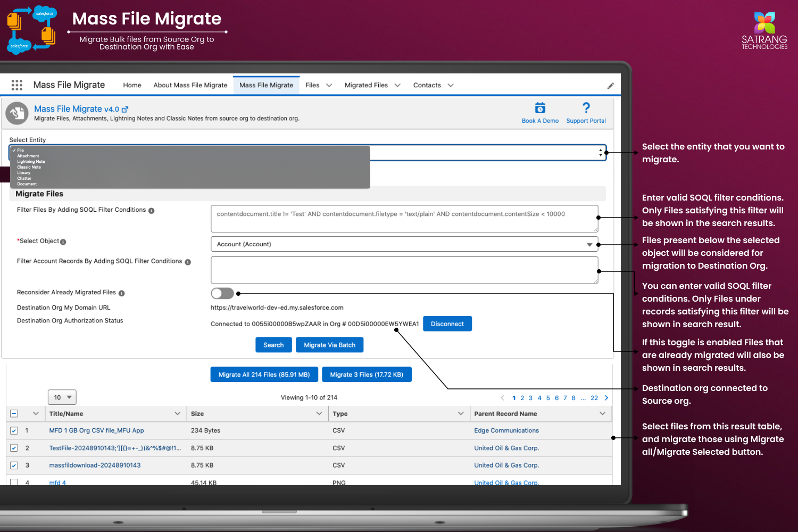Open Type column menu chevron
Image resolution: width=798 pixels, height=532 pixels.
click(461, 413)
